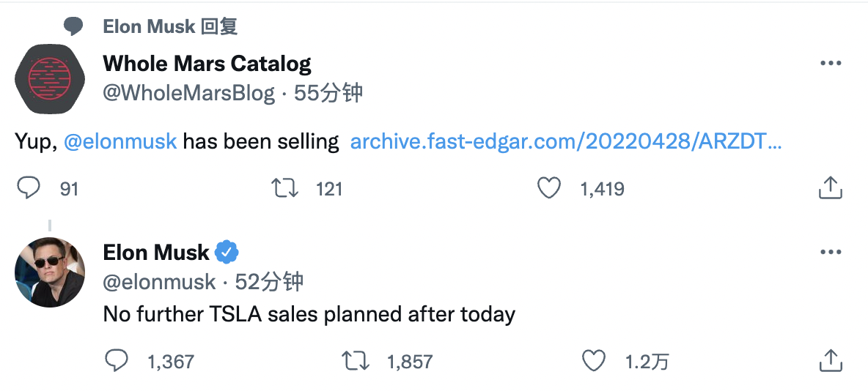
Task: Open the 55分钟 tweet timestamp
Action: pyautogui.click(x=328, y=93)
